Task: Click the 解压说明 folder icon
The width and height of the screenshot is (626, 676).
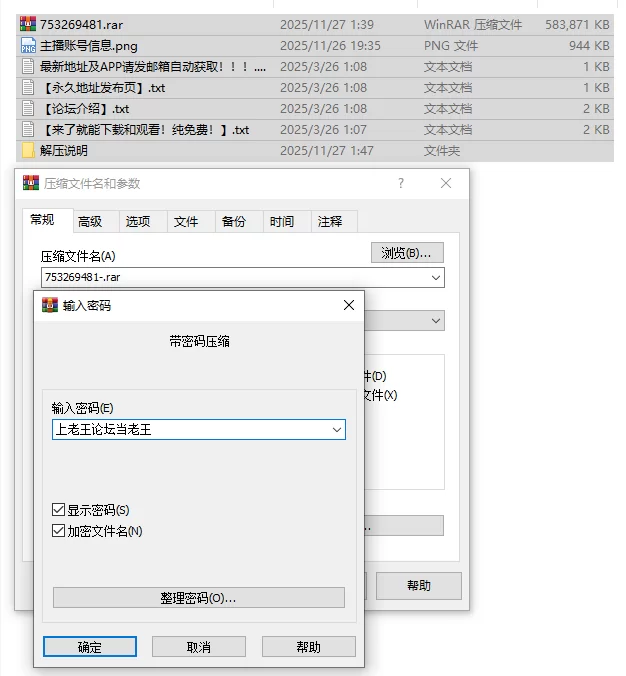Action: click(28, 150)
